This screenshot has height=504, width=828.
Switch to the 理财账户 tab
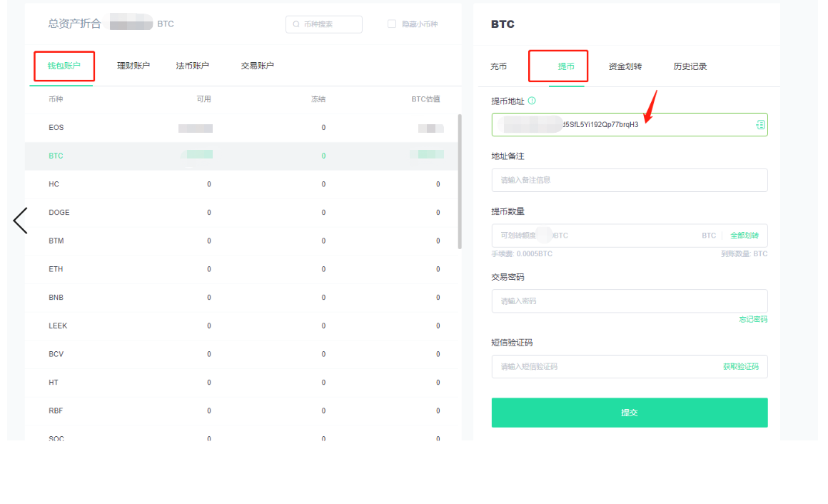tap(133, 66)
